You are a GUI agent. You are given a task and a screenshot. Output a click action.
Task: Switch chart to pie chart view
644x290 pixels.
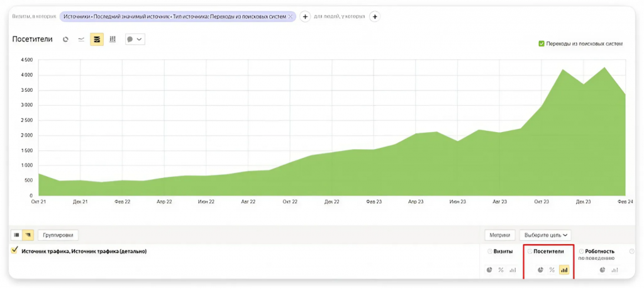[x=65, y=40]
